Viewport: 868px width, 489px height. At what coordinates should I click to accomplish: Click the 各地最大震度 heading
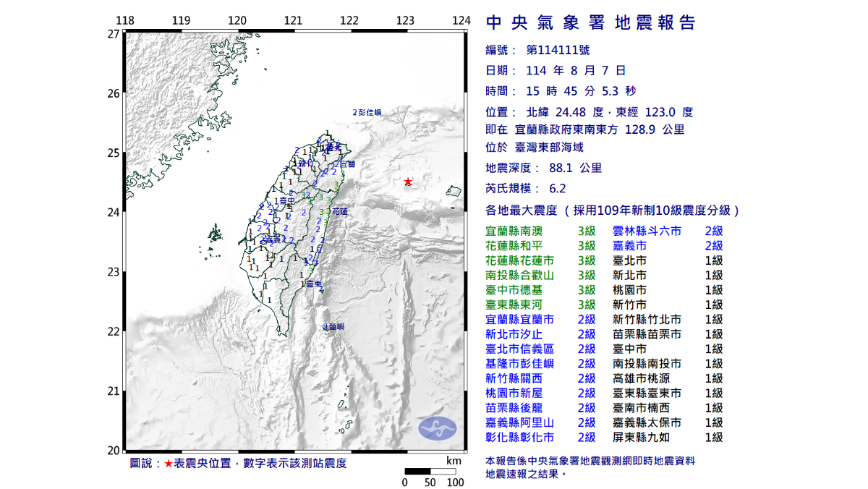521,211
